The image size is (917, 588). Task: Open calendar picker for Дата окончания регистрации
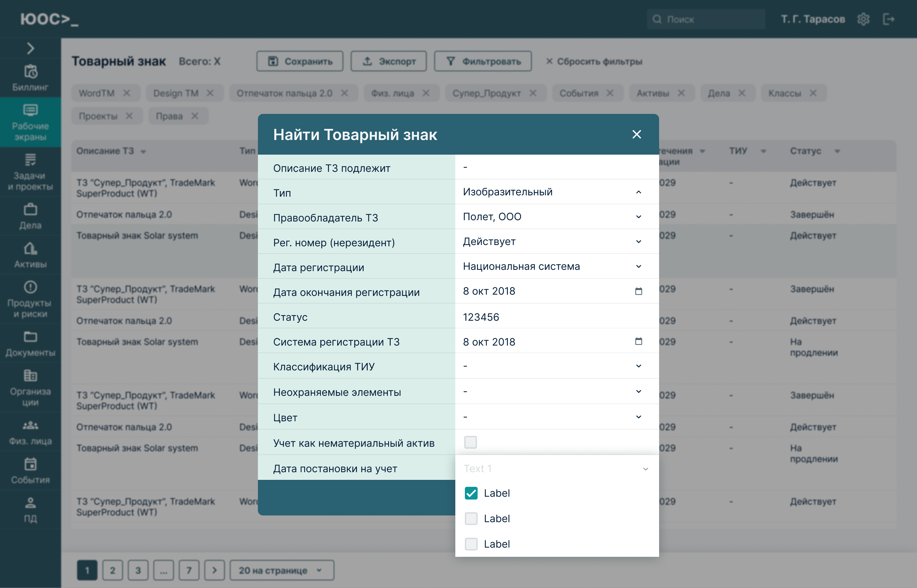coord(638,291)
